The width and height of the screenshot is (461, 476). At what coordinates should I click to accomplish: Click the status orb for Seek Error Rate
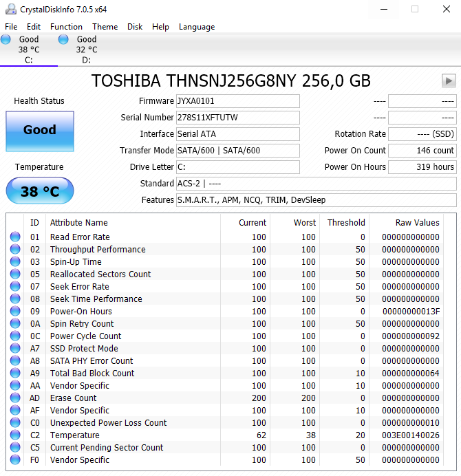coord(15,287)
